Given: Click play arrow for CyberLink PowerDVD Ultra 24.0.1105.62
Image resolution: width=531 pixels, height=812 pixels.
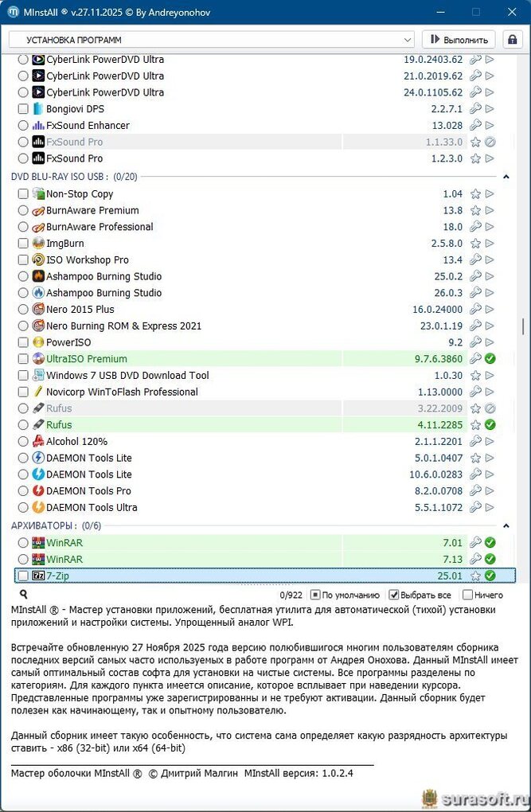Looking at the screenshot, I should click(x=490, y=92).
